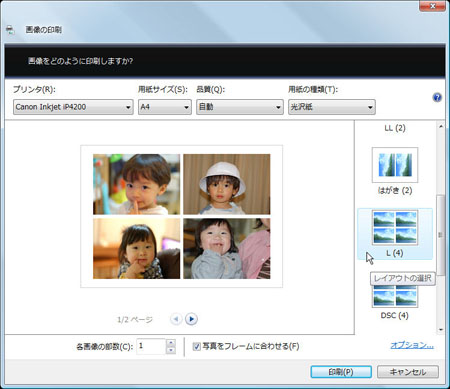Viewport: 450px width, 389px height.
Task: Choose the LL (2) layout label
Action: tap(395, 128)
